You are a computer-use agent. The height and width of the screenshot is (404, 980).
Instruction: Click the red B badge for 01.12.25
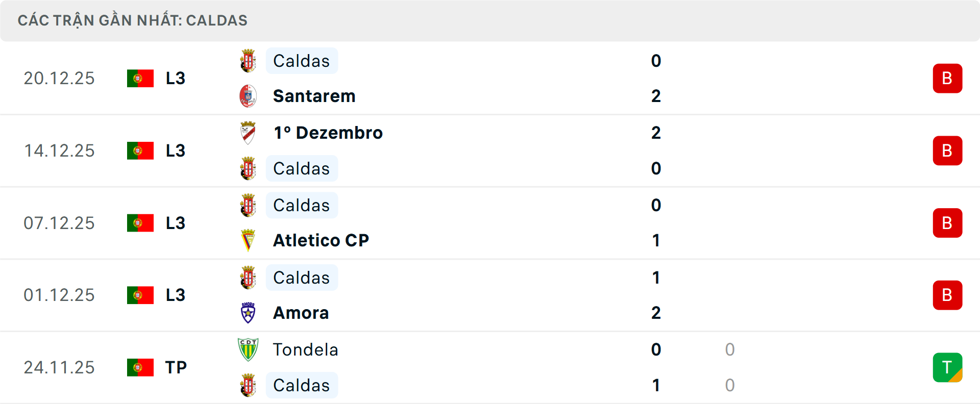[947, 295]
